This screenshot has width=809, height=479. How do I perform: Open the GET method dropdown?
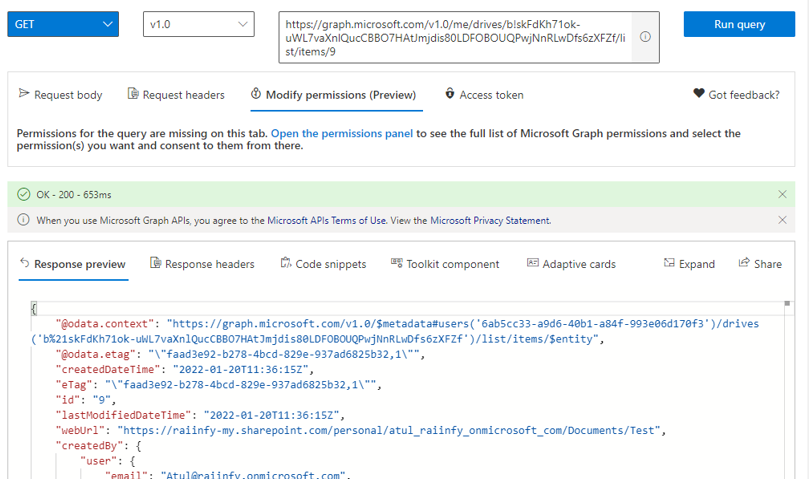63,24
